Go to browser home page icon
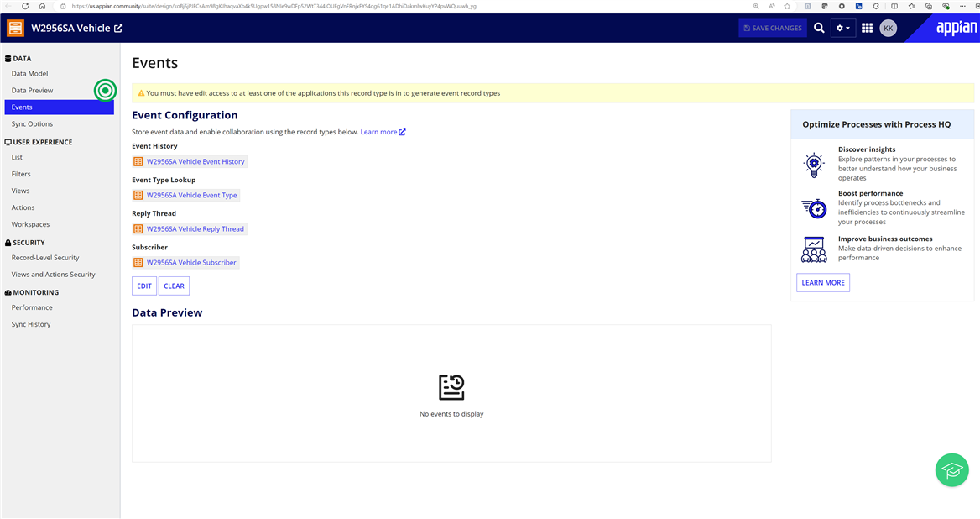980x519 pixels. tap(42, 6)
